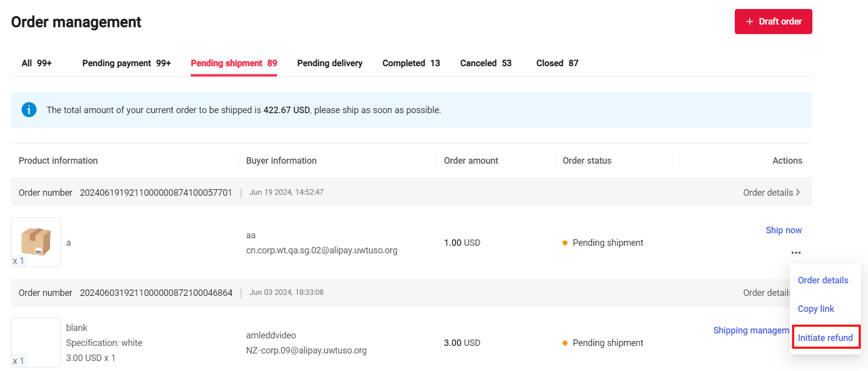This screenshot has width=868, height=371.
Task: Click the blue info icon in banner
Action: coord(29,110)
